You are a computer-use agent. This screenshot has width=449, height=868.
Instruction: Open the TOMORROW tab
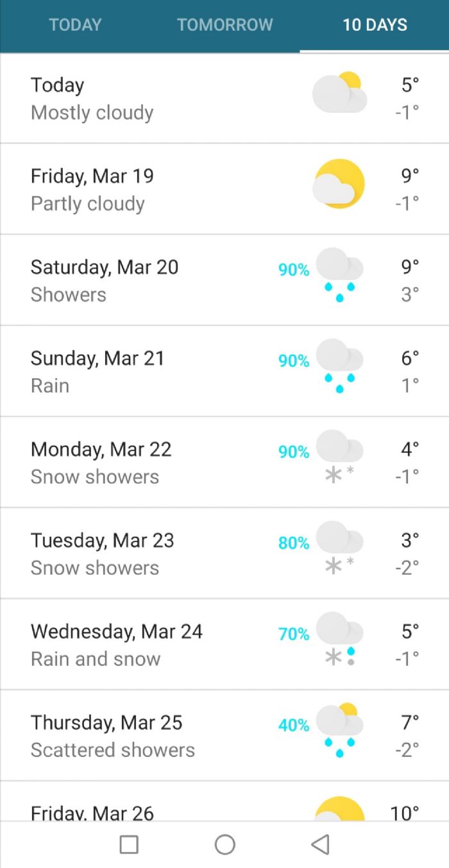point(224,25)
